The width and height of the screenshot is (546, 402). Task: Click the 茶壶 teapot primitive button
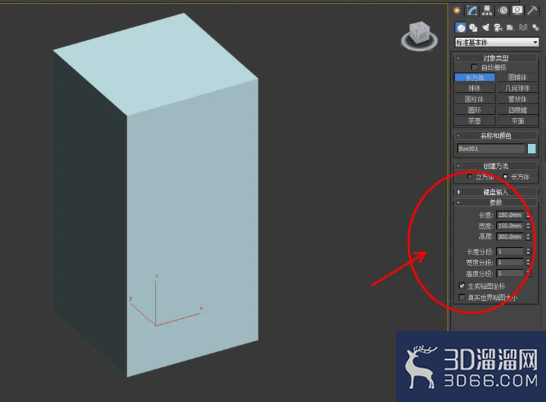[x=475, y=121]
